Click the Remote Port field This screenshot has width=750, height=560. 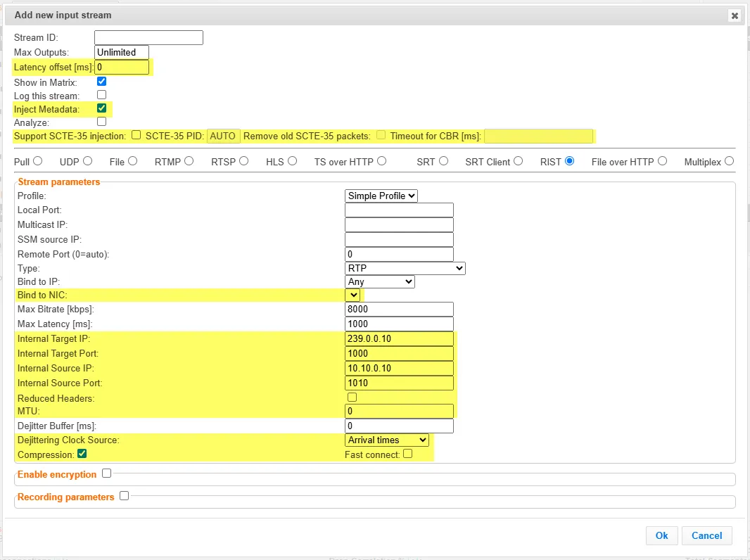click(x=399, y=255)
